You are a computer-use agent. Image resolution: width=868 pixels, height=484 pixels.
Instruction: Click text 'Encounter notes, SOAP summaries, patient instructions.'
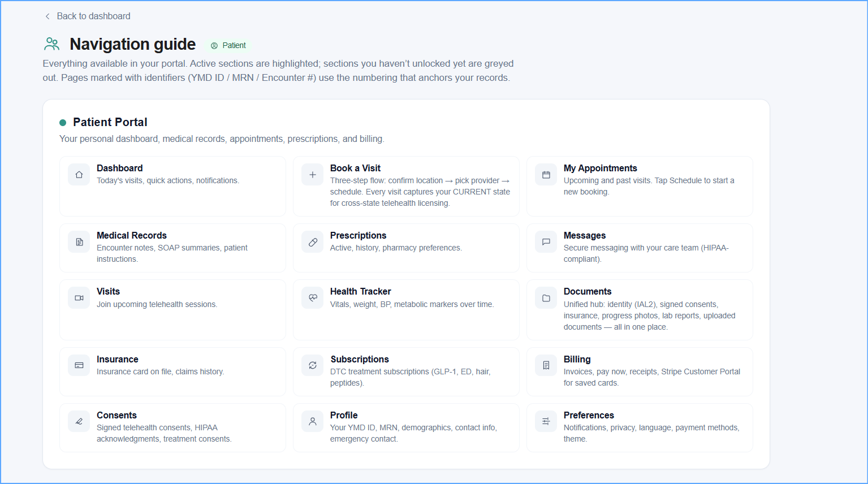[x=172, y=253]
